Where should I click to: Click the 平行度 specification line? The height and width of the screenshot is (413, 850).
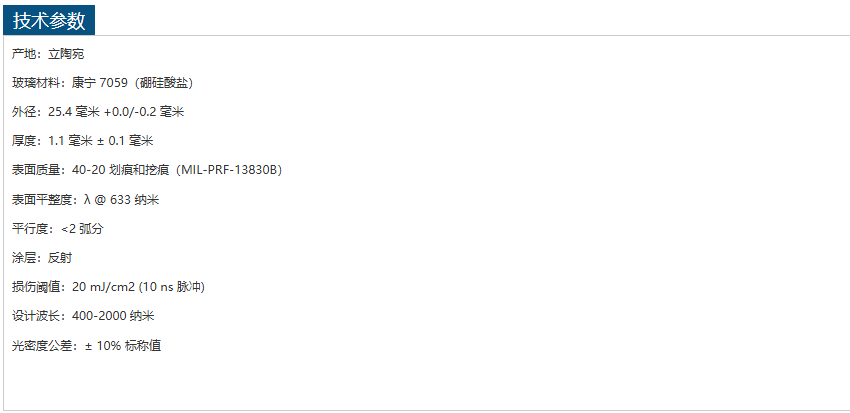[x=57, y=228]
